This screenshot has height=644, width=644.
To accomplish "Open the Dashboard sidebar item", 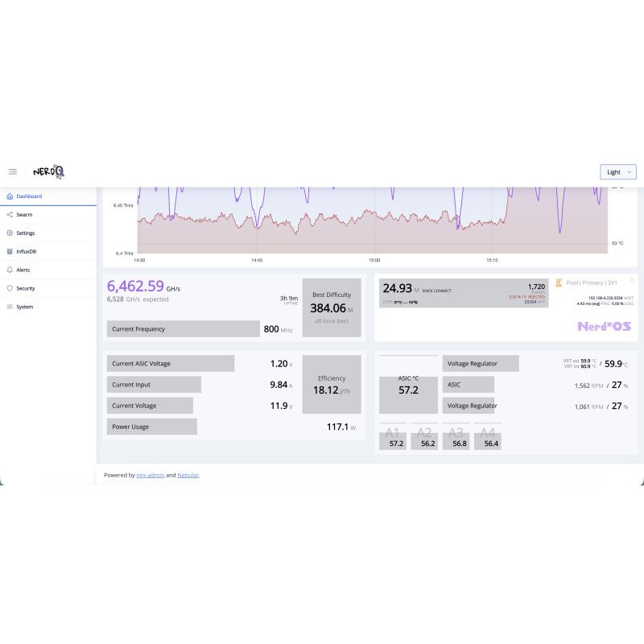I will (48, 196).
